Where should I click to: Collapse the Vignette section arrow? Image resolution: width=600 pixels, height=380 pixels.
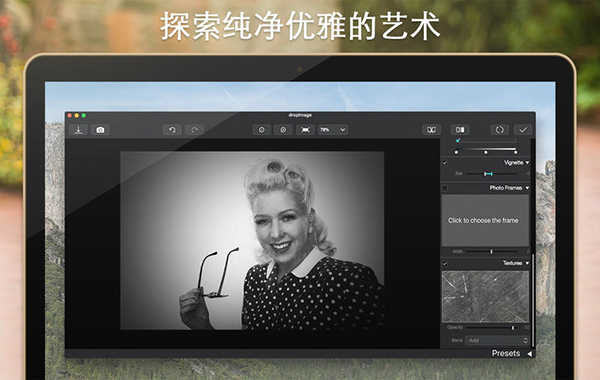point(527,163)
